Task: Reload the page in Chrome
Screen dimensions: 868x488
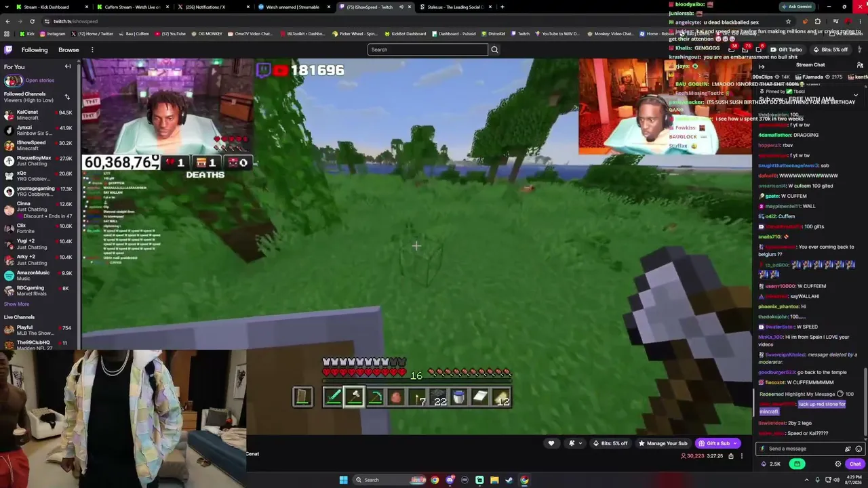Action: 32,21
